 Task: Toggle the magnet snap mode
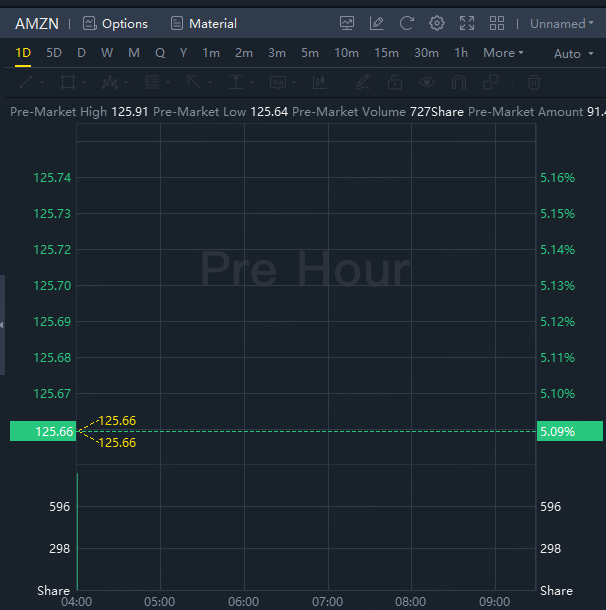[x=459, y=82]
